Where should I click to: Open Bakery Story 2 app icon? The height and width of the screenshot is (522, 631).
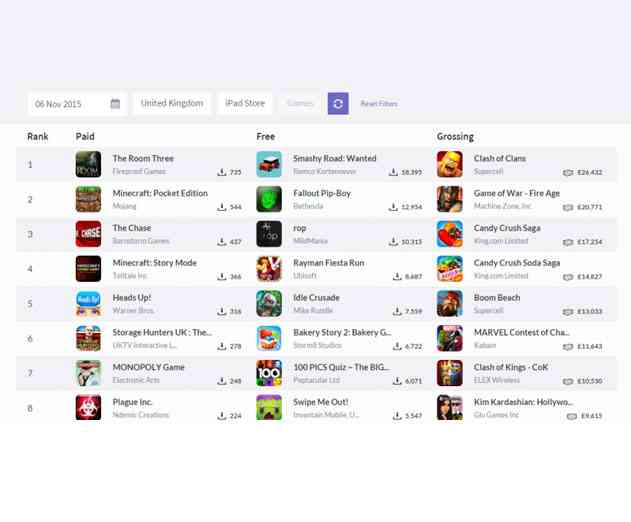coord(269,338)
